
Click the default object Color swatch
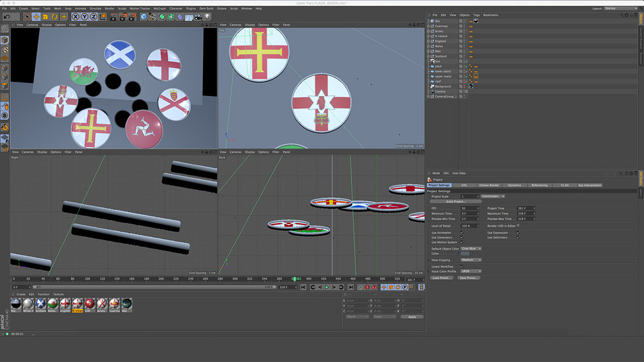click(x=465, y=254)
